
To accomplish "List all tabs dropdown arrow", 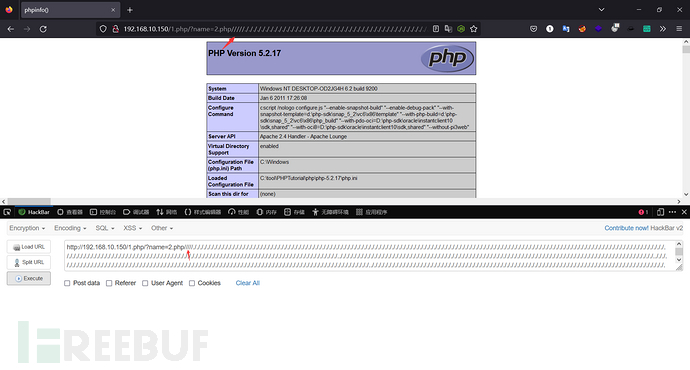I will tap(601, 10).
